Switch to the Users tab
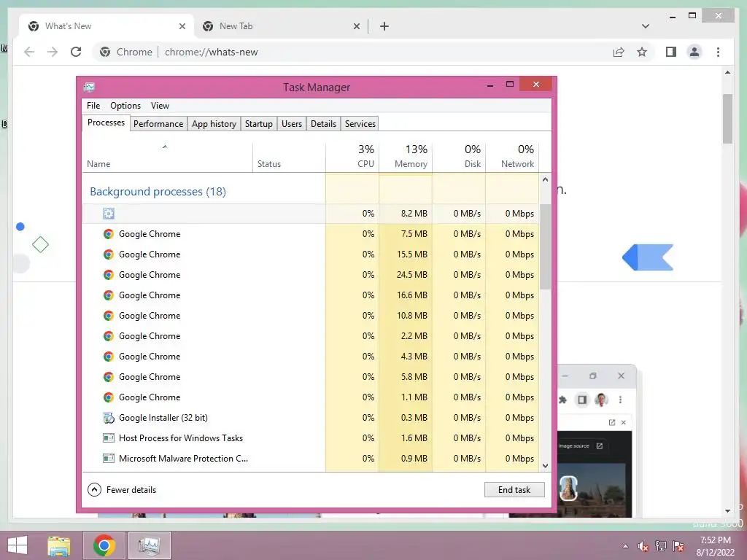 coord(292,124)
